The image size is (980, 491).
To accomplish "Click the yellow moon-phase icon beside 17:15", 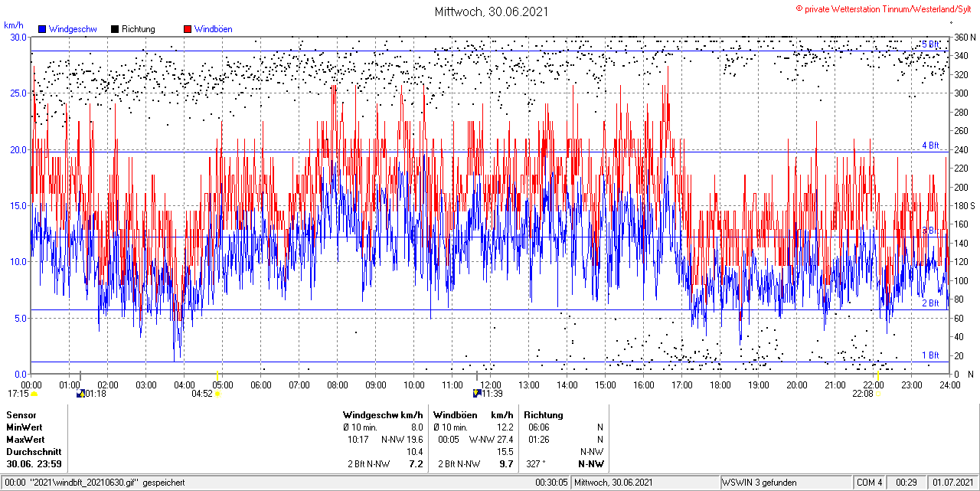I will pyautogui.click(x=34, y=394).
